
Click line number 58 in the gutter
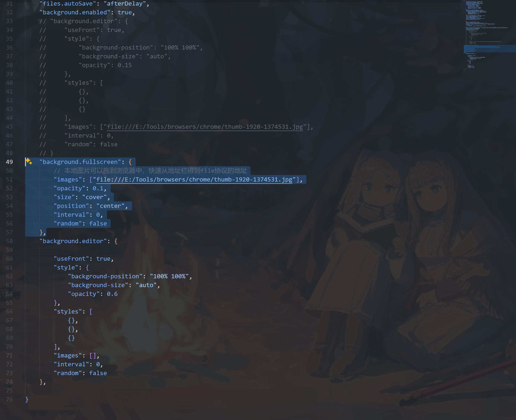click(x=9, y=241)
